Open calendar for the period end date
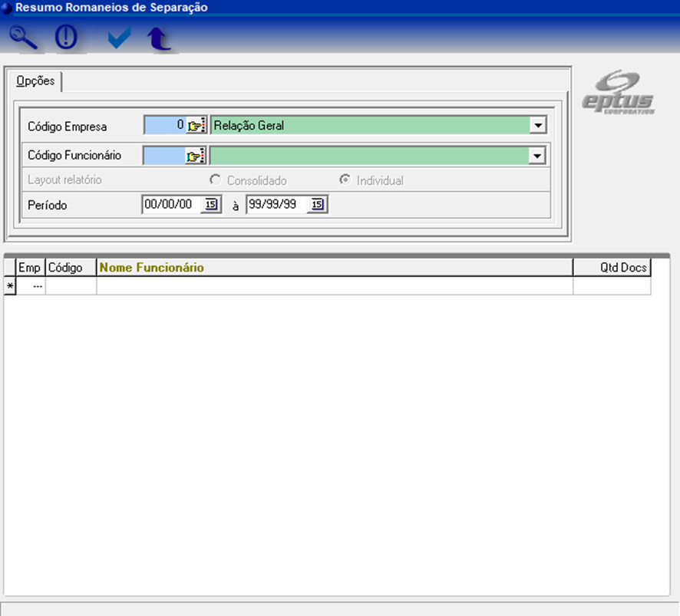Viewport: 680px width, 616px height. [x=316, y=205]
